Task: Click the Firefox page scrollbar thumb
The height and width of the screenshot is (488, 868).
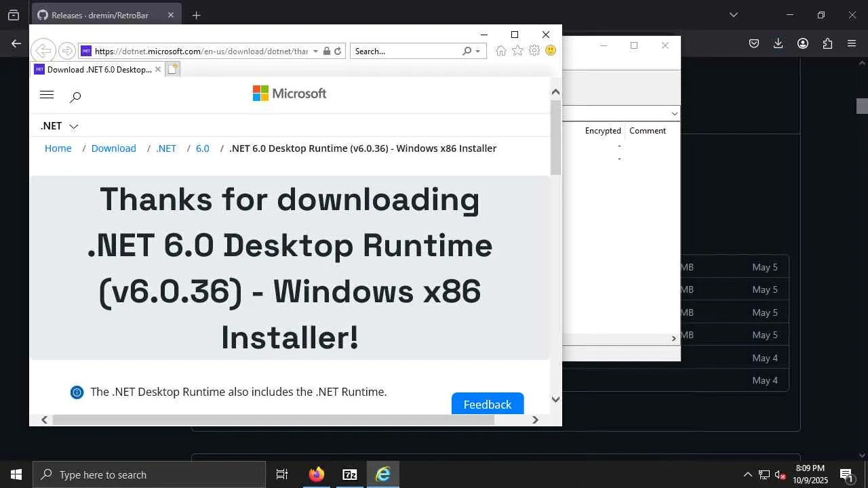Action: click(862, 106)
